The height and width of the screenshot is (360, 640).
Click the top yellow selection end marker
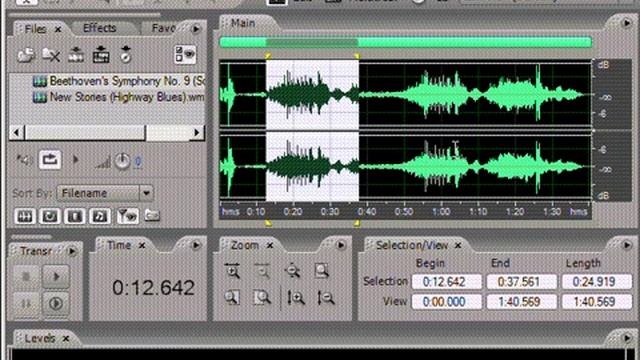coord(357,56)
